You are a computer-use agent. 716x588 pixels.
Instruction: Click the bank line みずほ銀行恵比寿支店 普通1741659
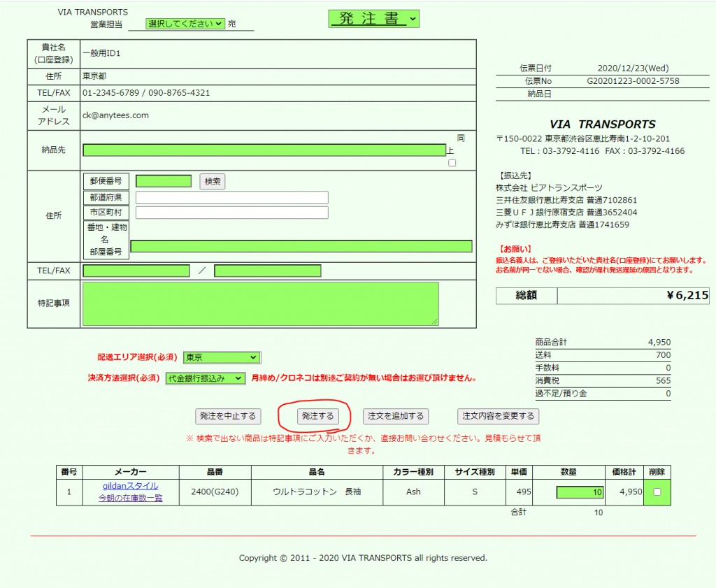[563, 224]
